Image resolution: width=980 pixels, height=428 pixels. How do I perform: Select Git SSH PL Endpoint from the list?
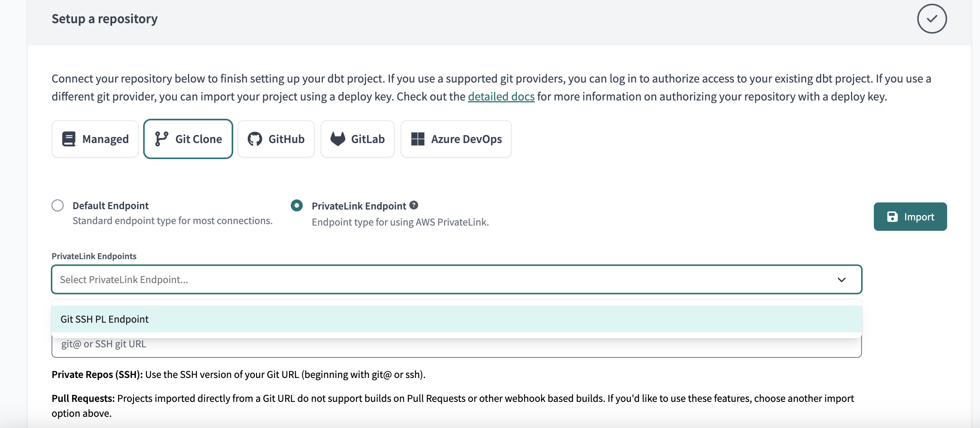[105, 319]
